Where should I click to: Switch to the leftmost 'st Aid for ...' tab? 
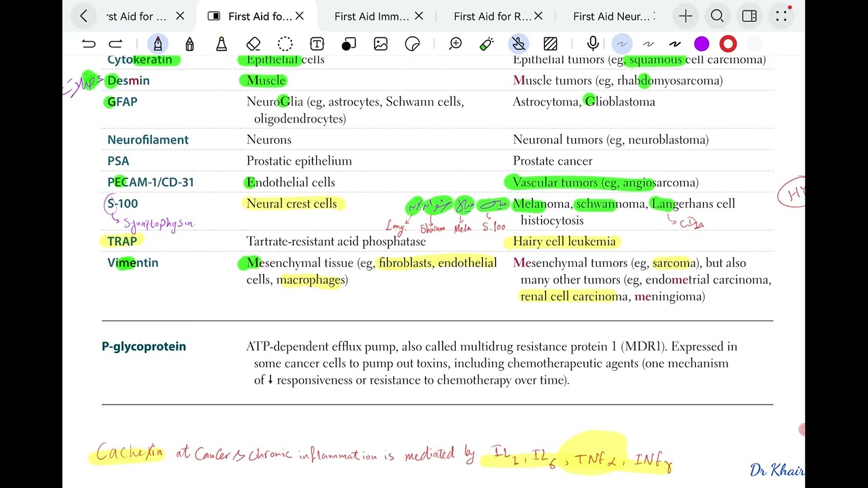pos(138,16)
